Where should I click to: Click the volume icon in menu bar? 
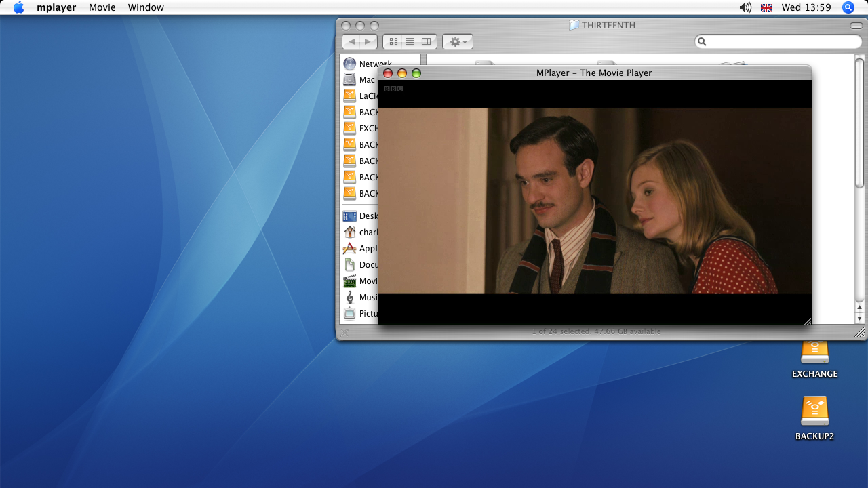(x=745, y=7)
